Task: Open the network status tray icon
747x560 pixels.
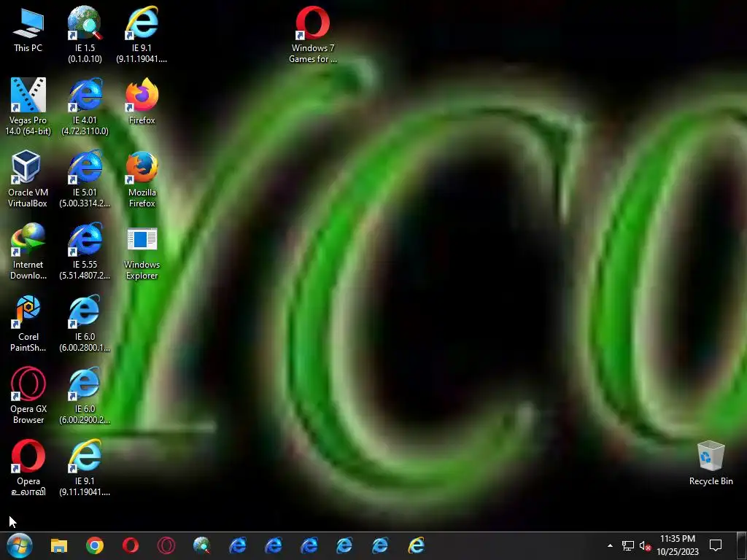Action: pos(628,545)
